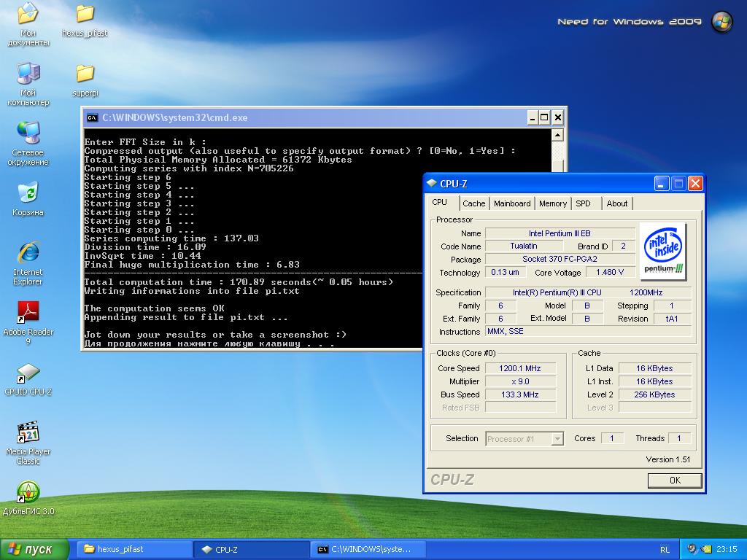Click the RL language indicator in taskbar
The height and width of the screenshot is (560, 747).
coord(665,550)
